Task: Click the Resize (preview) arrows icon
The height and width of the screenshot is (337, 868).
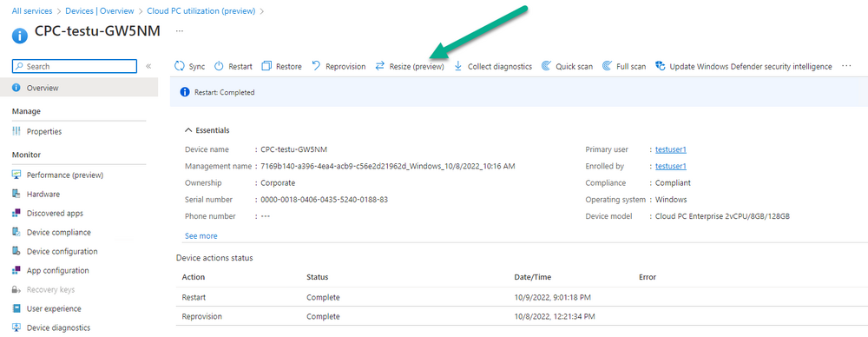Action: tap(380, 67)
